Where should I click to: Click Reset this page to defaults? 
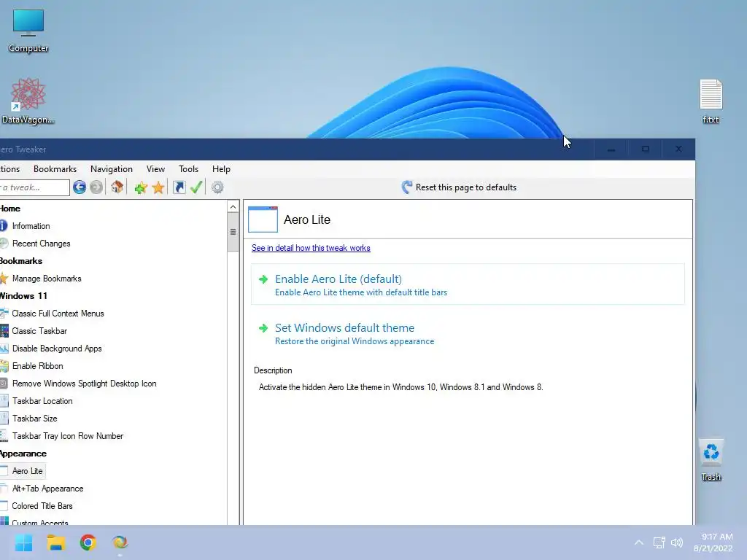point(460,187)
